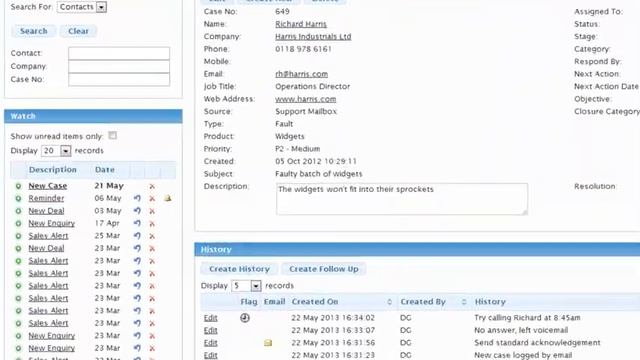Open www.harris.com web address link
Image resolution: width=640 pixels, height=360 pixels.
[x=306, y=99]
